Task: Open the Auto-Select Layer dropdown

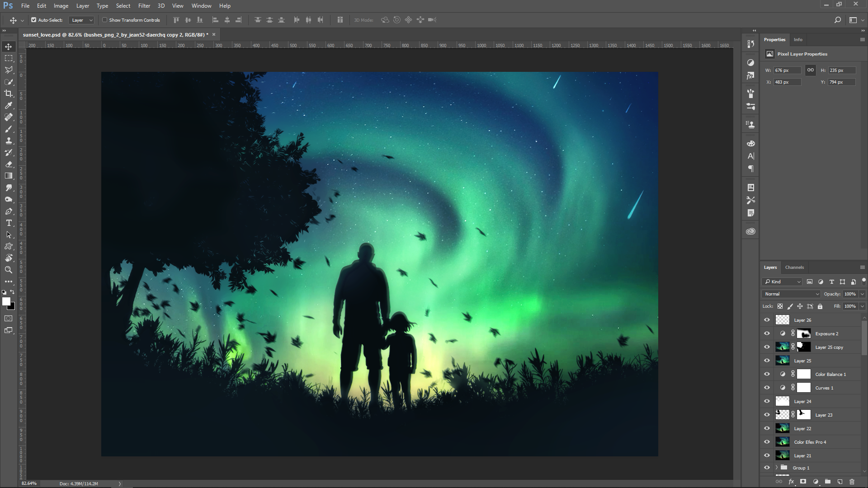Action: (x=82, y=20)
